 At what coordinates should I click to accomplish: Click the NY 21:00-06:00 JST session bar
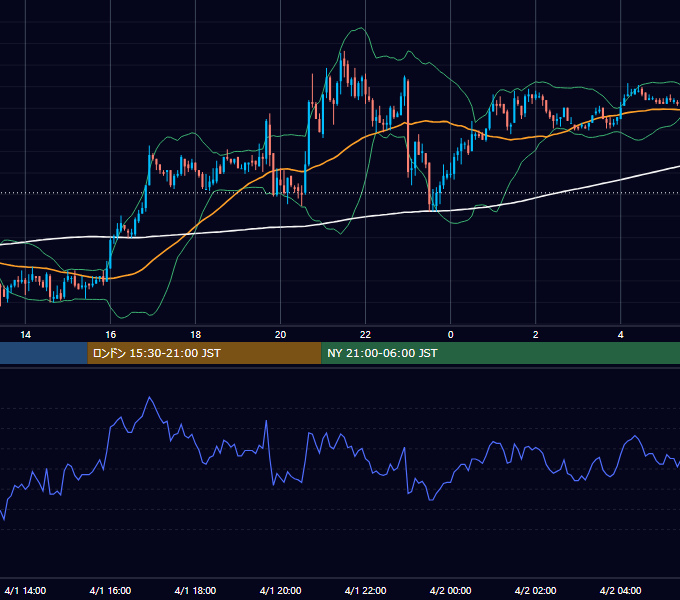tap(500, 353)
